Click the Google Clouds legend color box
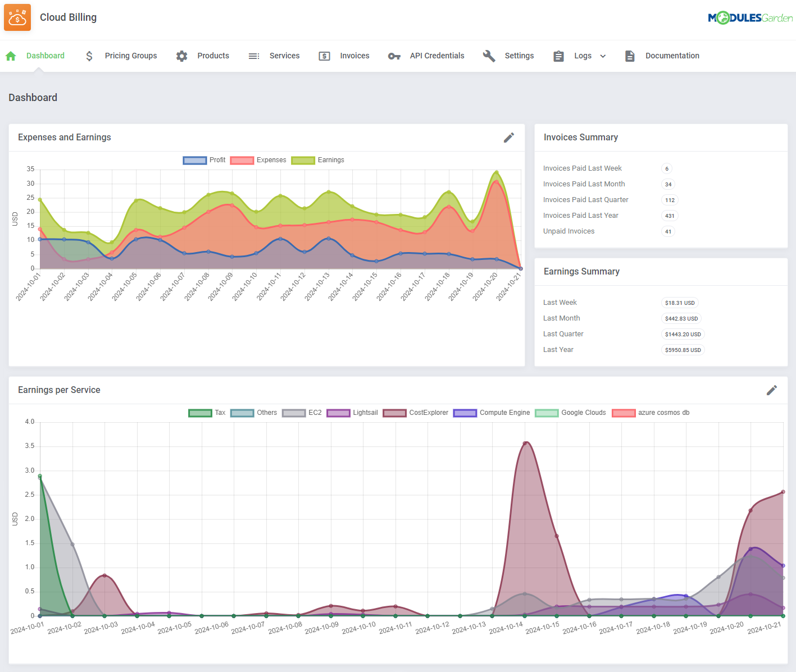 click(x=547, y=413)
